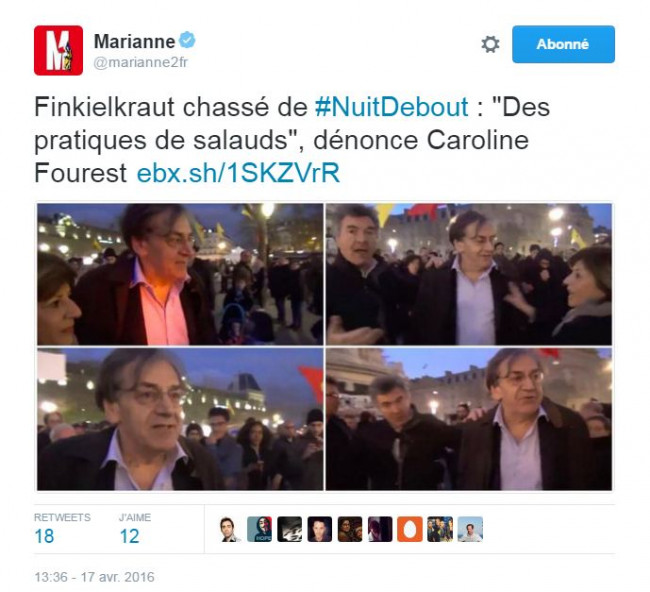The image size is (650, 592).
Task: View the top-right tweet photo
Action: tap(469, 274)
